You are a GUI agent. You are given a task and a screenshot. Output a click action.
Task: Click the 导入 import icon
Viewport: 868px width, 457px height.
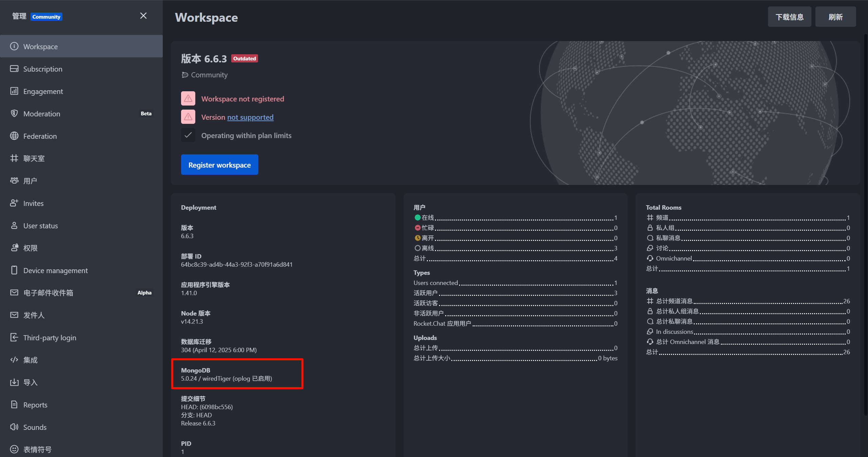(x=14, y=382)
